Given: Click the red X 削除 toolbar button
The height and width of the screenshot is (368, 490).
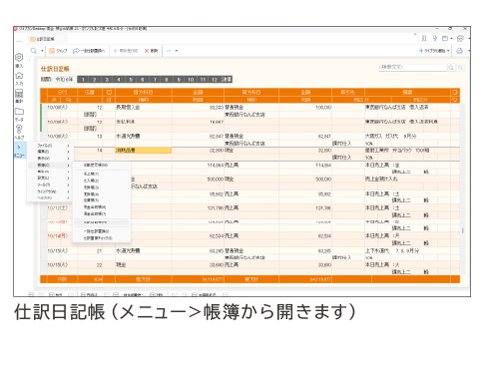Looking at the screenshot, I should point(151,51).
